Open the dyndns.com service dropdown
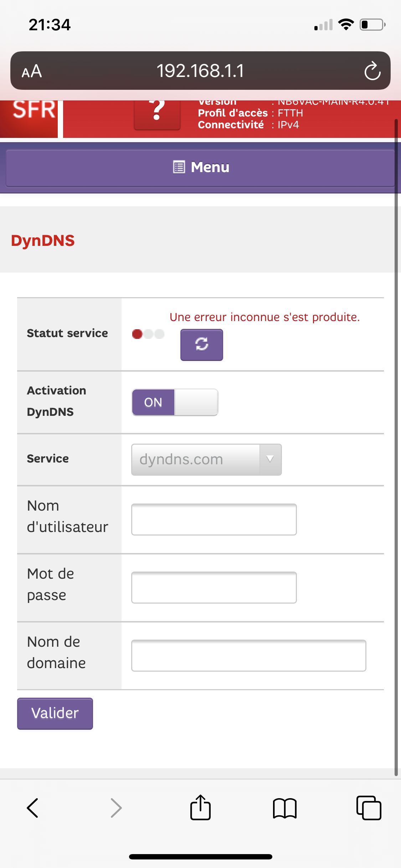401x868 pixels. coord(206,459)
